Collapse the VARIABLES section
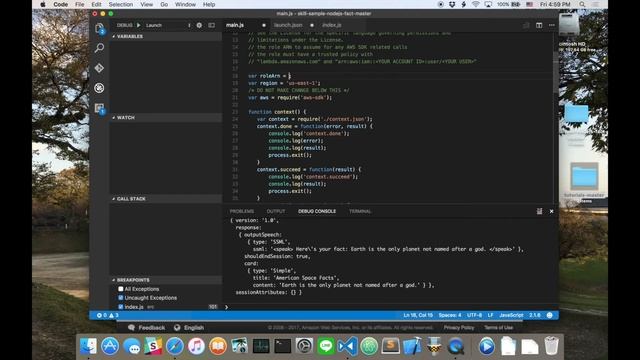 point(166,36)
